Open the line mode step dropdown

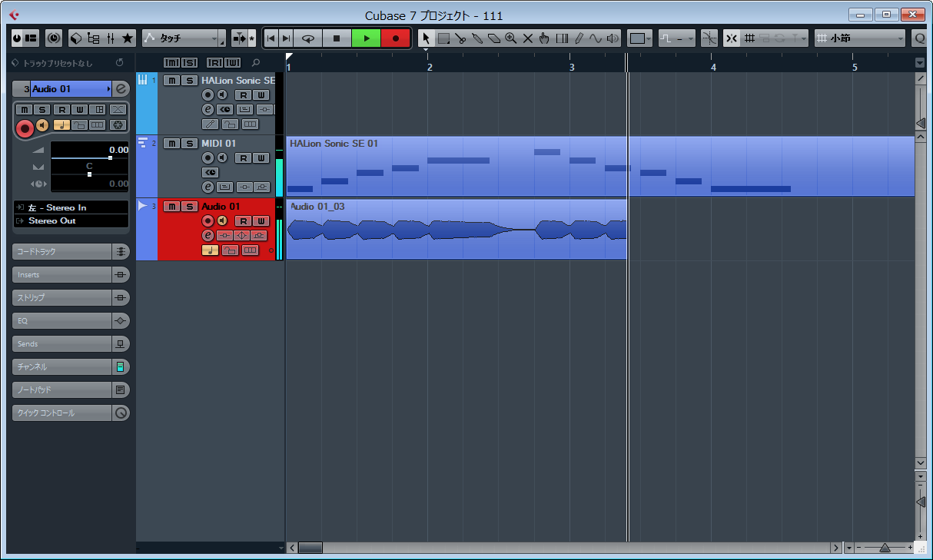point(676,38)
